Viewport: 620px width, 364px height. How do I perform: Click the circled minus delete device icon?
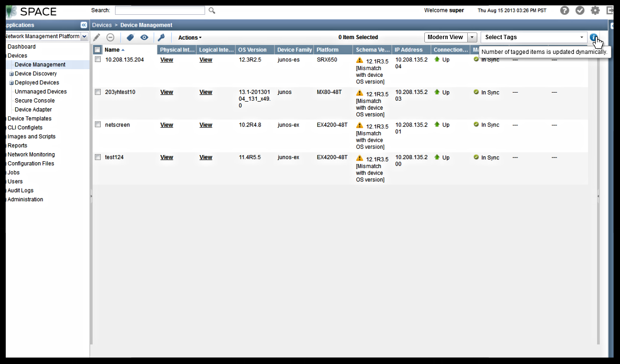pyautogui.click(x=110, y=37)
